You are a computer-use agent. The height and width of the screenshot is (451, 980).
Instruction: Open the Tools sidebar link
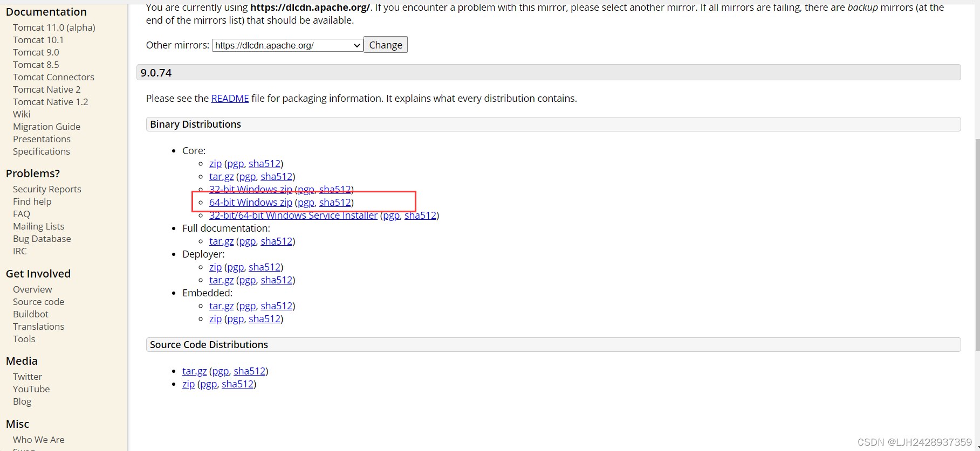(24, 339)
